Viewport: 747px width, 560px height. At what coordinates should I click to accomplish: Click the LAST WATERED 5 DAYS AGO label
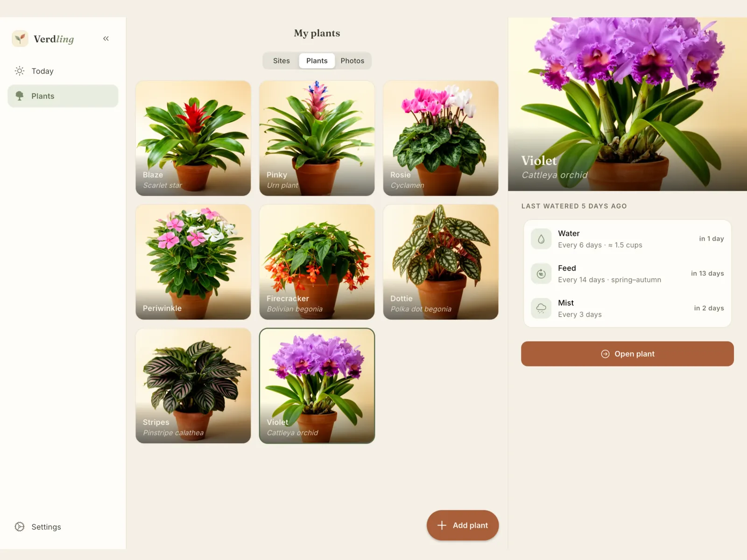tap(574, 206)
